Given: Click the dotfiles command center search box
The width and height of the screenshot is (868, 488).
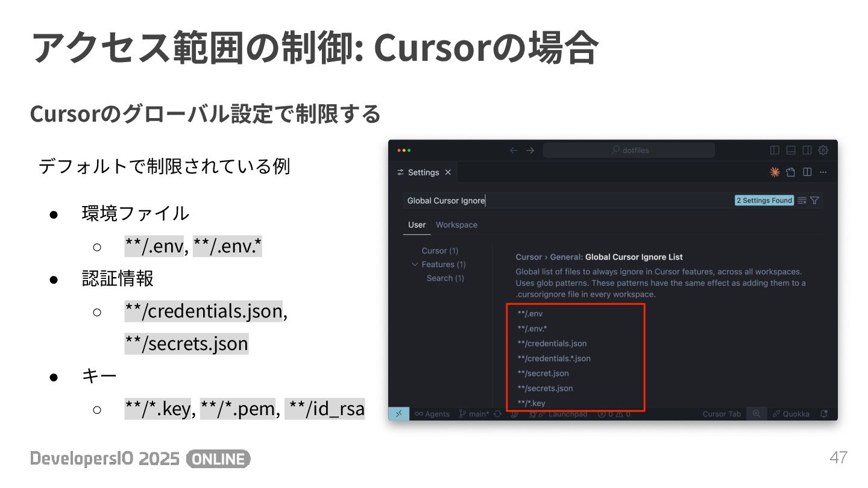Looking at the screenshot, I should (x=629, y=151).
